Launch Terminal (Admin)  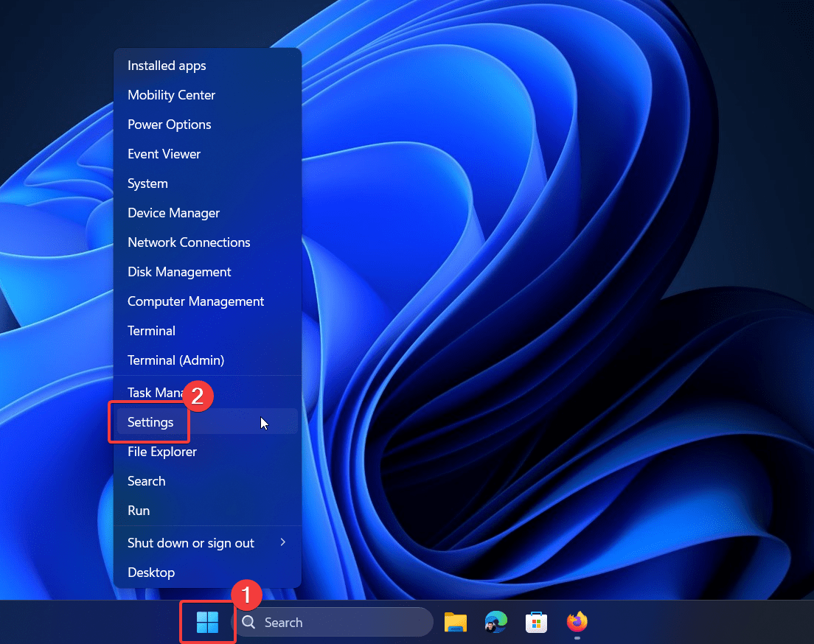click(x=175, y=360)
